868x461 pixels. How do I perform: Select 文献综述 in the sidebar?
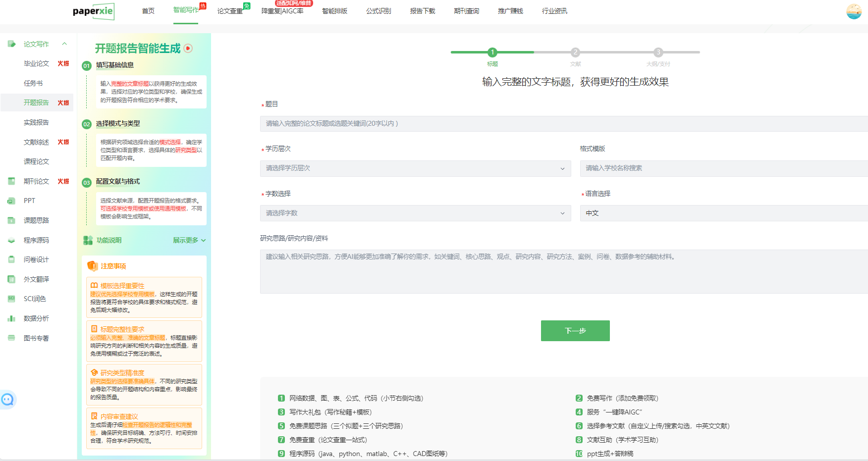[x=37, y=142]
